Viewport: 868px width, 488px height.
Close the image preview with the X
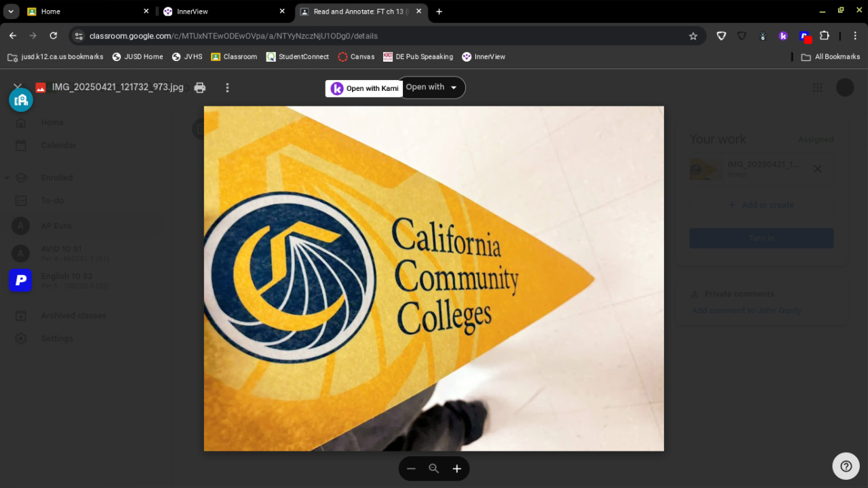[x=18, y=86]
